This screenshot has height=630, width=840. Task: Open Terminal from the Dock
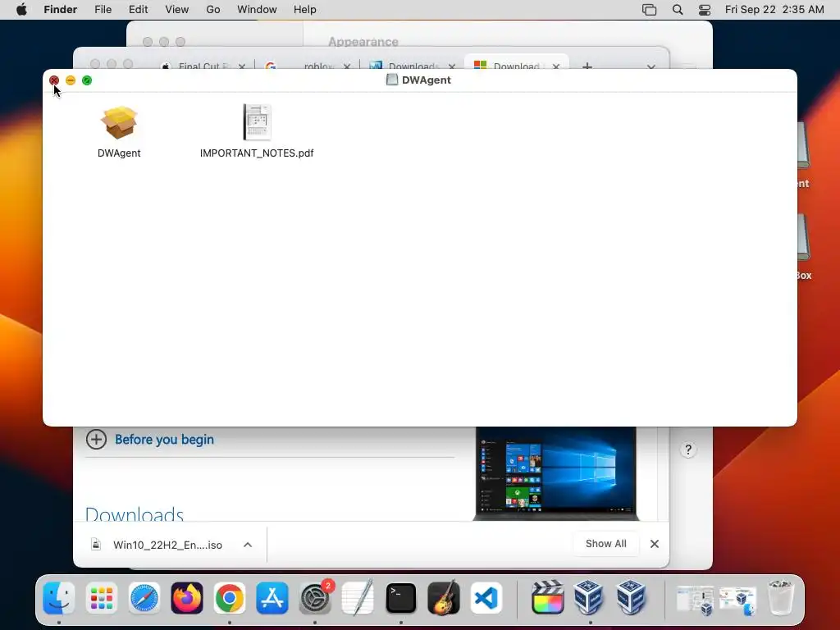click(400, 598)
